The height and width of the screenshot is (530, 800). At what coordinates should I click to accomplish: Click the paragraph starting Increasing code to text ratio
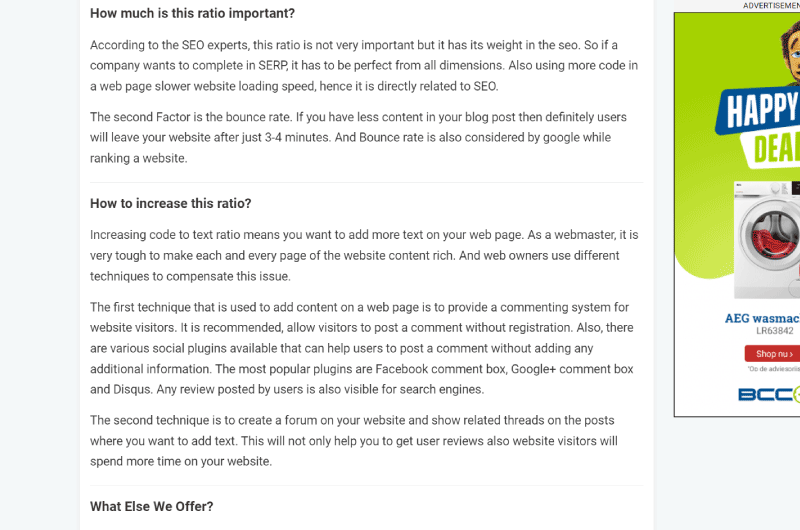[364, 256]
